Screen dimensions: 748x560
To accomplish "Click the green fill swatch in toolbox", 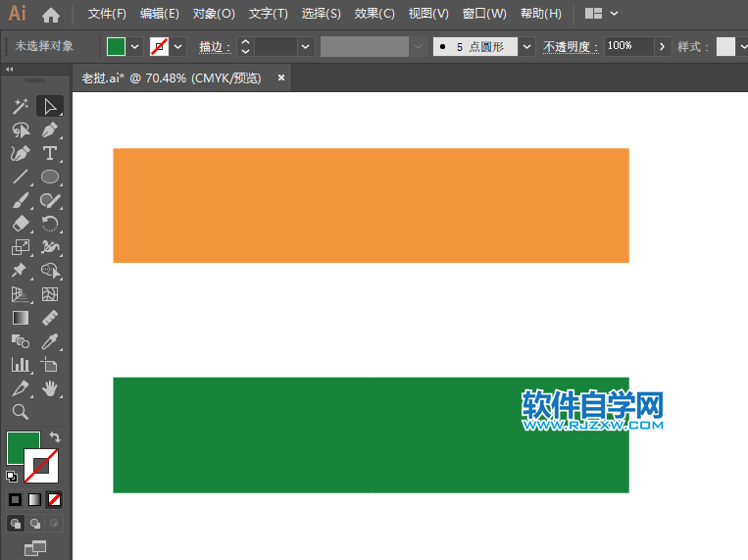I will pos(21,446).
